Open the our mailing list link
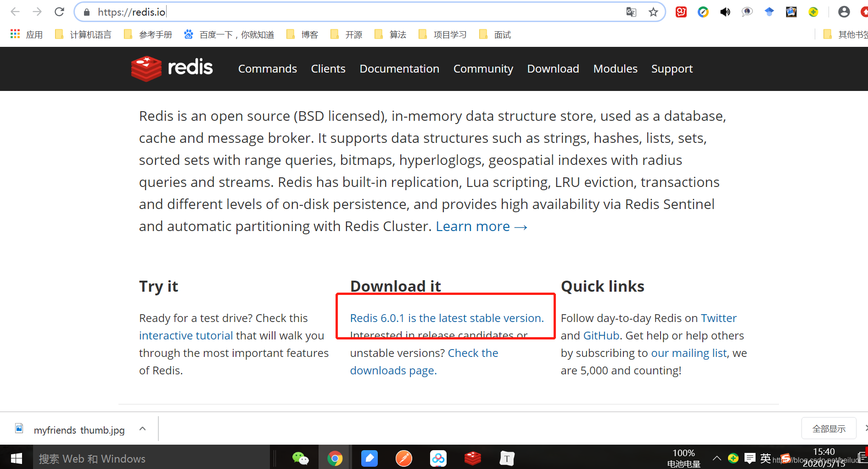Viewport: 868px width, 469px height. 689,353
